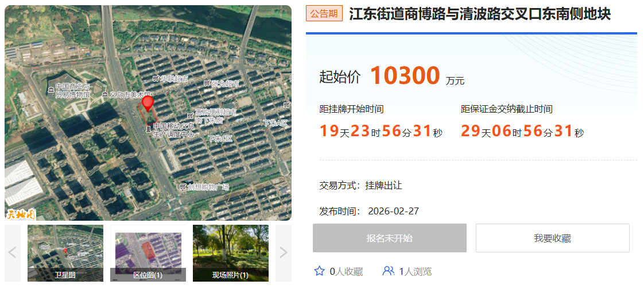Viewport: 644px width, 292px height.
Task: Open the 区位图(1) thumbnail
Action: pos(148,253)
